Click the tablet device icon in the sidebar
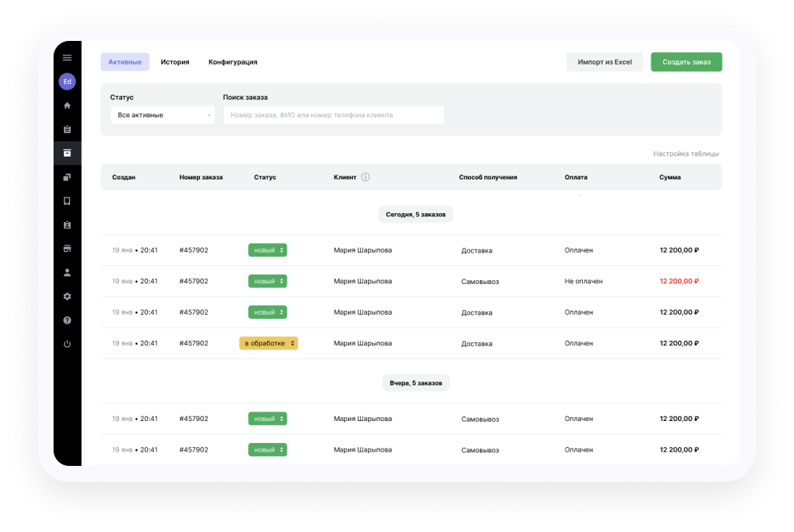The width and height of the screenshot is (794, 532). coord(67,201)
